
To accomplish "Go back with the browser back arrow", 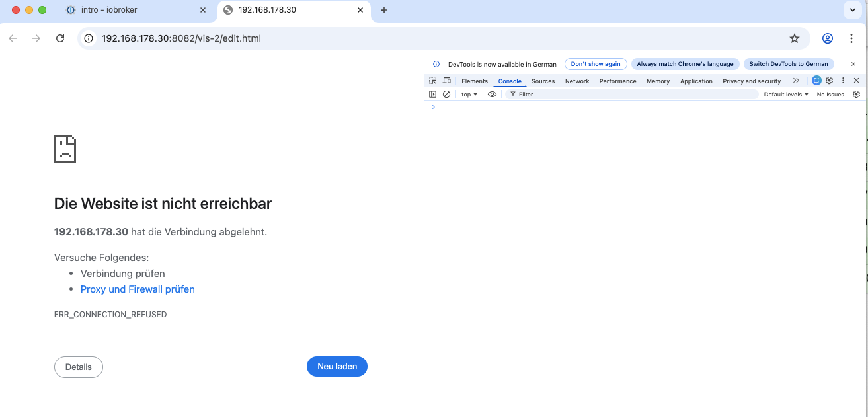I will point(13,38).
